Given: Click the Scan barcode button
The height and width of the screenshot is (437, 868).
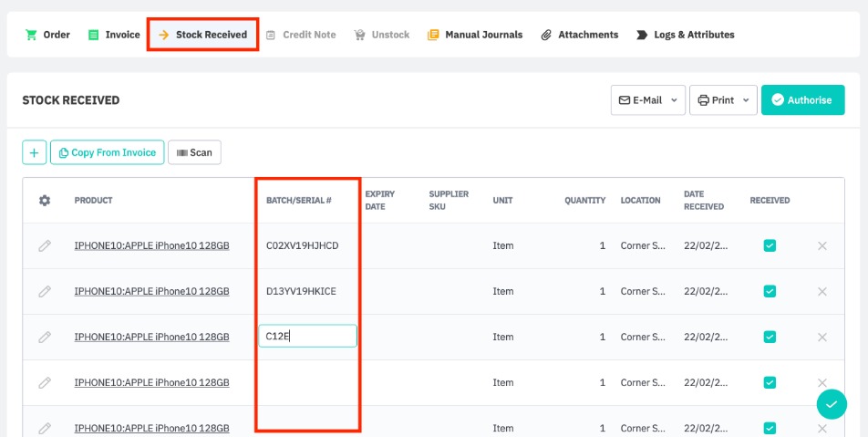Looking at the screenshot, I should pyautogui.click(x=194, y=152).
